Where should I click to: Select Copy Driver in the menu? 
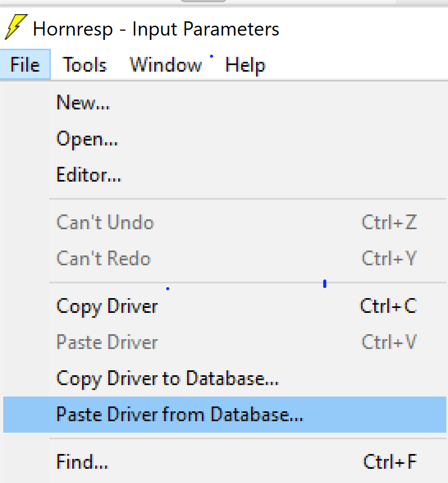[x=107, y=306]
